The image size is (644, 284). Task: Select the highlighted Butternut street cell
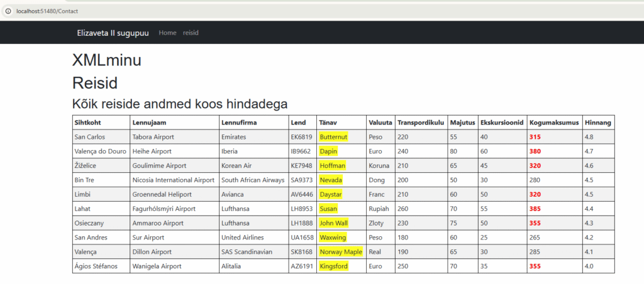pyautogui.click(x=333, y=136)
